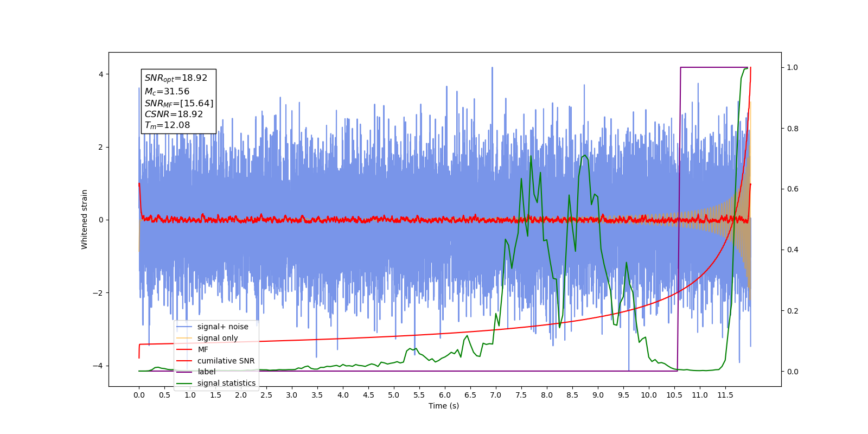868x434 pixels.
Task: Click the left y-axis tick label 4
Action: coord(101,74)
